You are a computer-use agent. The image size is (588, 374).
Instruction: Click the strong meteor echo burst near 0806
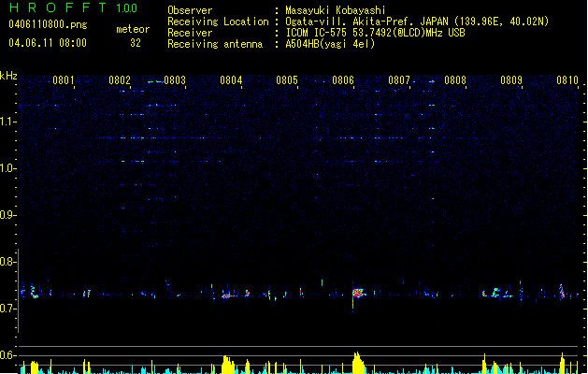click(358, 293)
